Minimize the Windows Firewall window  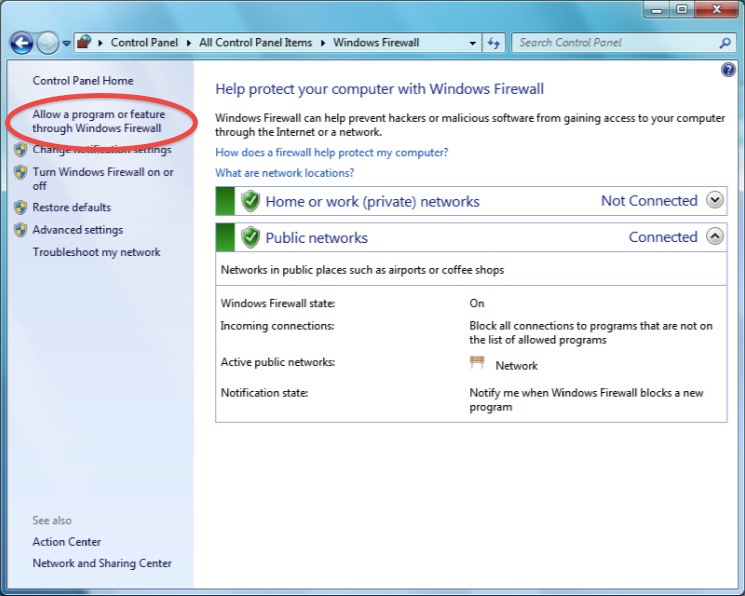tap(657, 10)
